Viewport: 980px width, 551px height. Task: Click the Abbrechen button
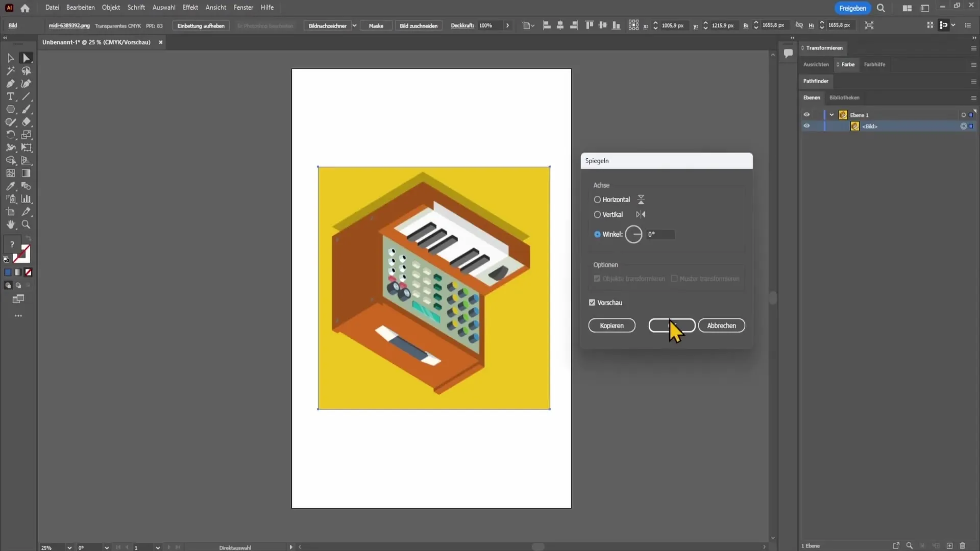[x=721, y=325]
